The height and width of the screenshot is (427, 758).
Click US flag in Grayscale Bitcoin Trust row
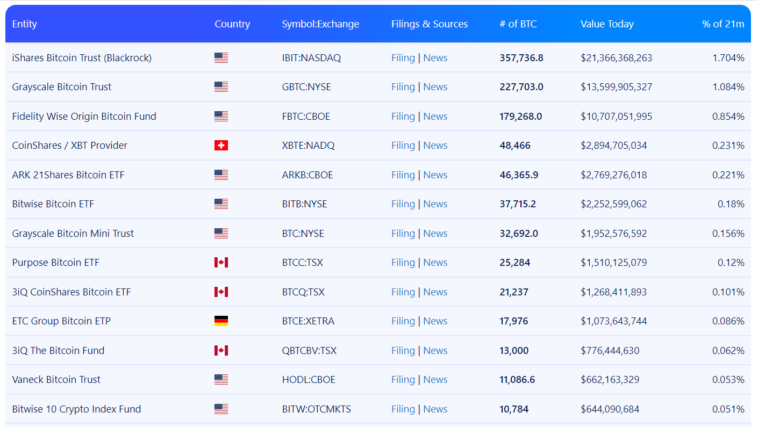221,87
